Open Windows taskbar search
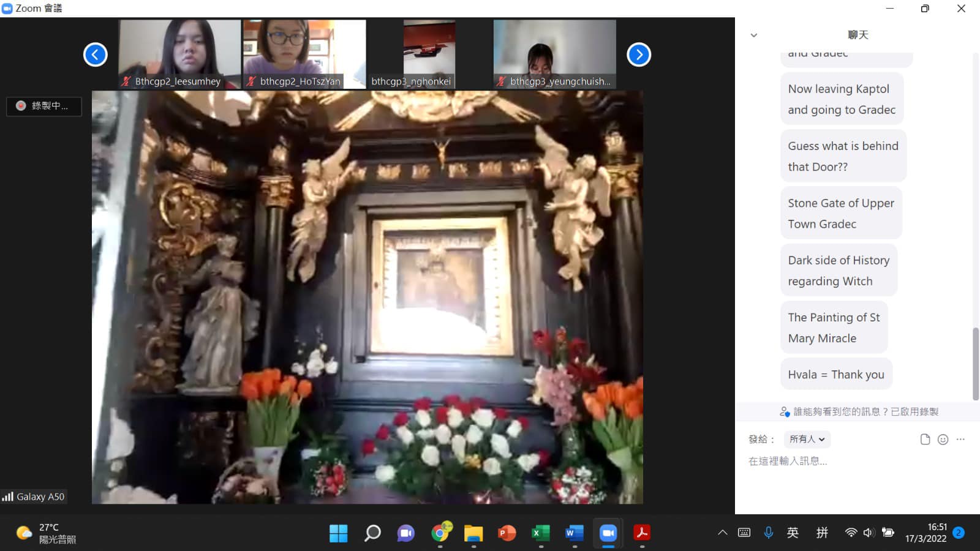 click(372, 533)
